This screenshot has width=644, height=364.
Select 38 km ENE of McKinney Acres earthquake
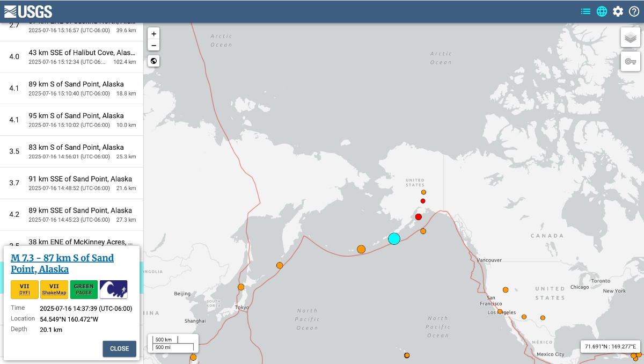click(x=71, y=238)
